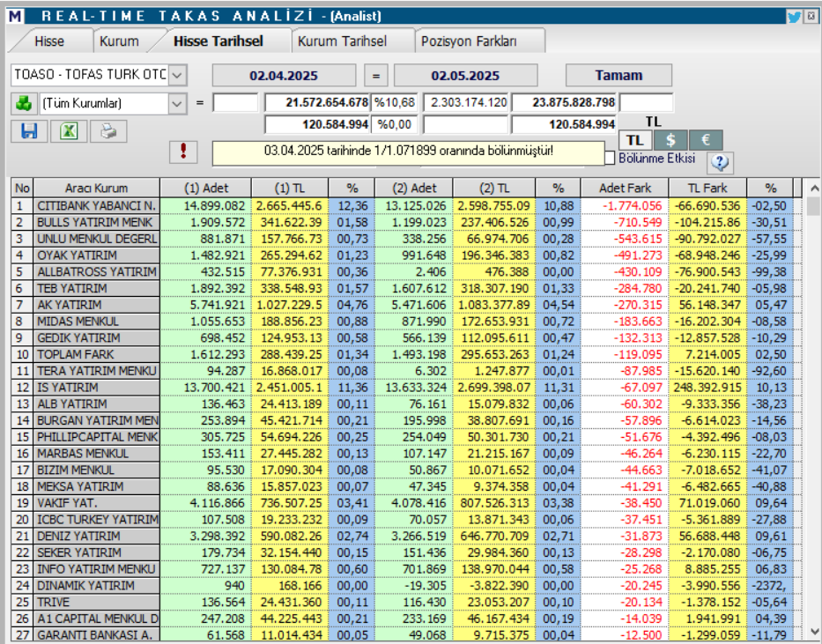
Task: Select ICBC TURKEY YATIRIM row
Action: [x=407, y=519]
